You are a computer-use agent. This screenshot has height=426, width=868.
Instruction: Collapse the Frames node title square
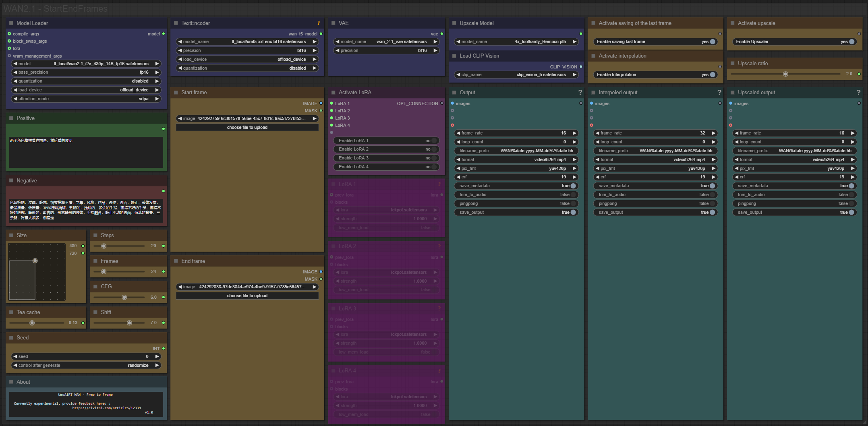tap(95, 261)
